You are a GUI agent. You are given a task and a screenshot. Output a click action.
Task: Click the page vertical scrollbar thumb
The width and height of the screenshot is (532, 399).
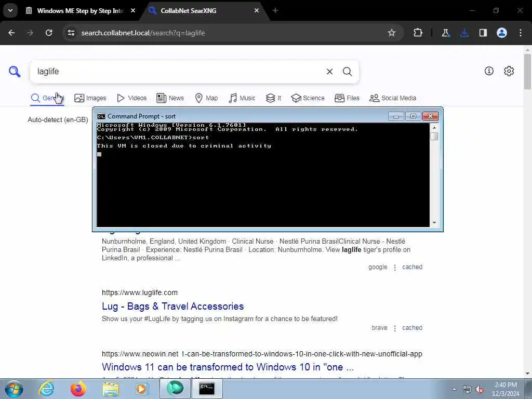tap(528, 72)
